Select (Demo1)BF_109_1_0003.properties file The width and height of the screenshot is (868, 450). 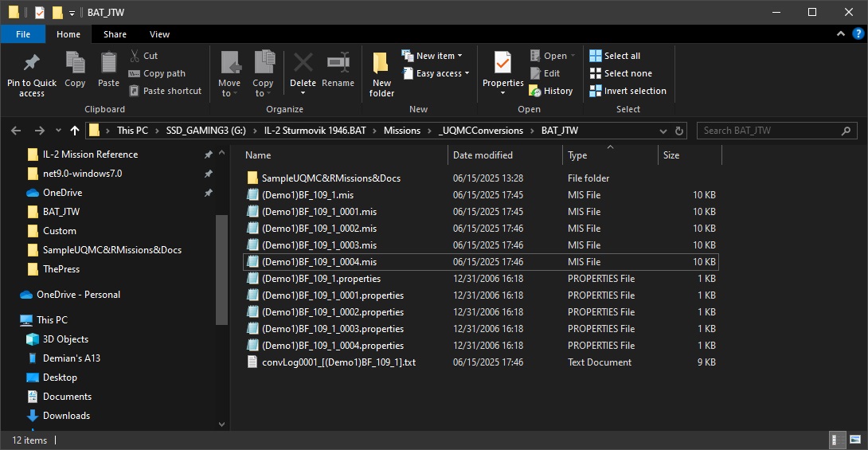(x=481, y=329)
